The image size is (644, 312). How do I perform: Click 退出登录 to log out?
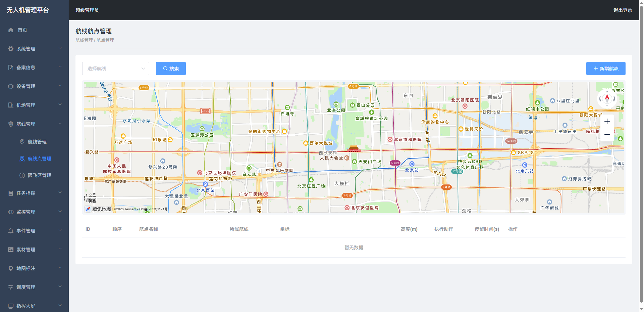coord(623,10)
